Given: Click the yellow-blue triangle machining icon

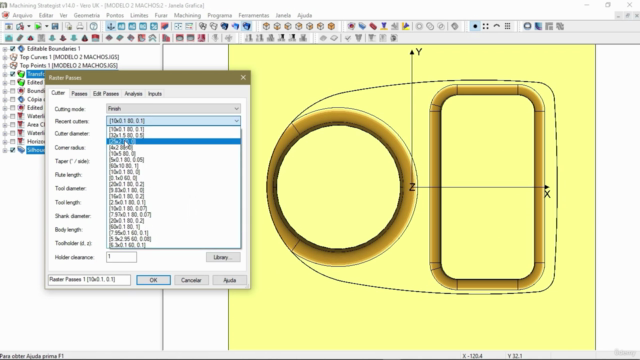Looking at the screenshot, I should point(405,27).
